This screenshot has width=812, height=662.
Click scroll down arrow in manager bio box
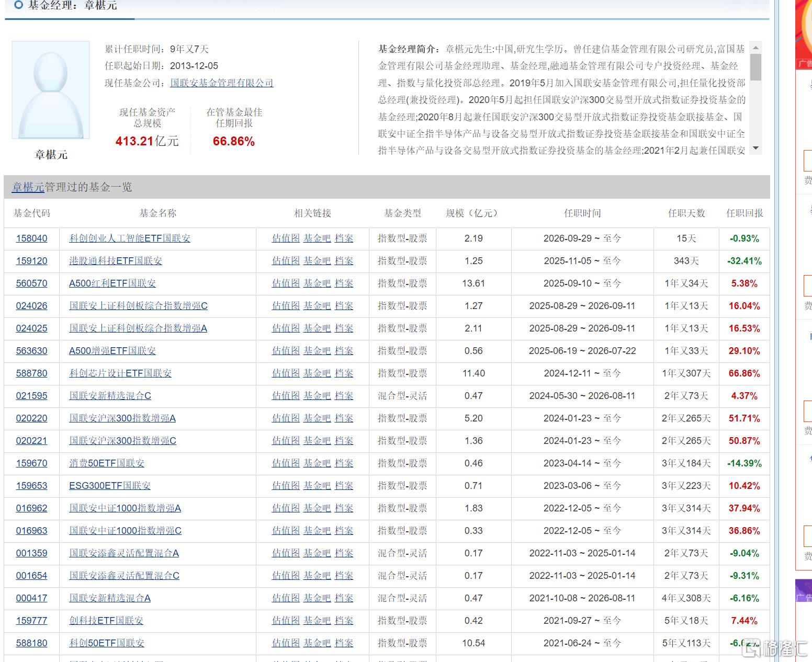point(755,149)
